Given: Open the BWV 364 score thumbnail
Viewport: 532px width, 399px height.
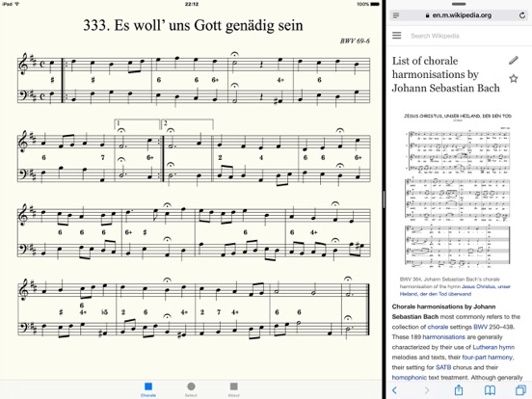Looking at the screenshot, I should (x=458, y=192).
